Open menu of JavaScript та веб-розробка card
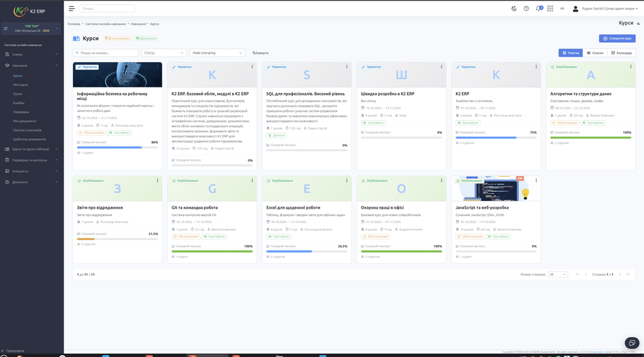The image size is (644, 357). [x=536, y=180]
